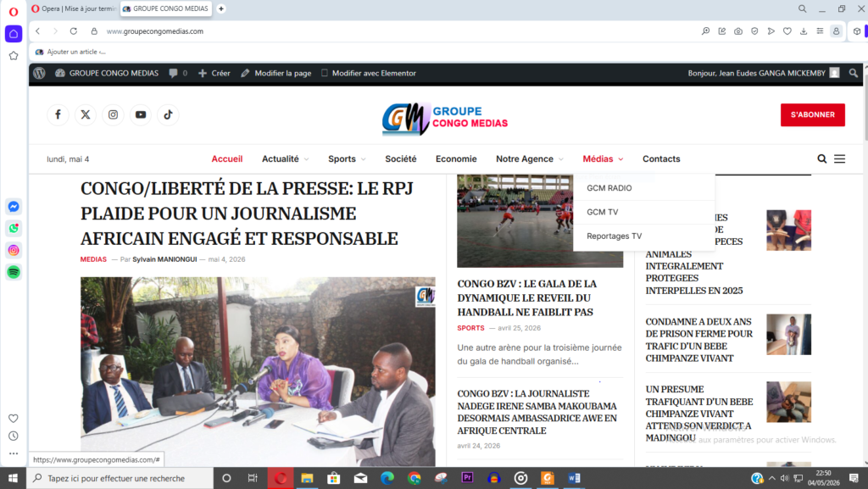
Task: Open the Société menu item
Action: click(401, 158)
